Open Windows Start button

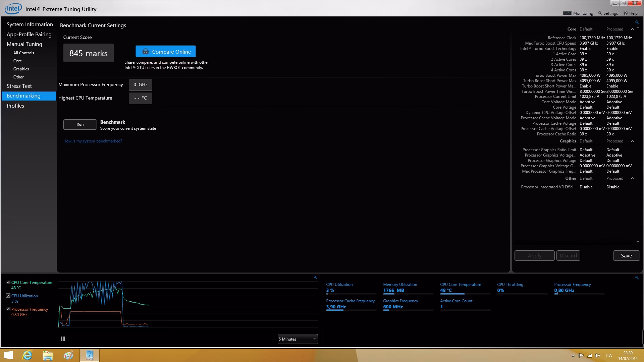pyautogui.click(x=8, y=355)
